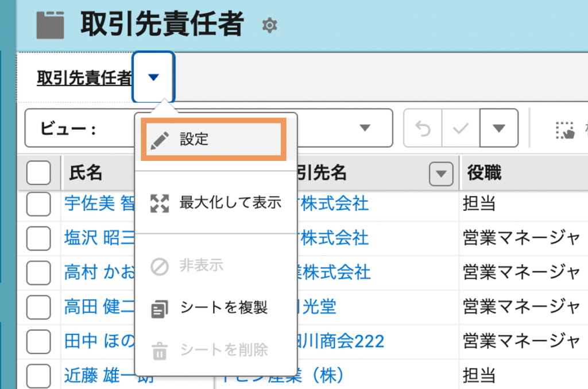
Task: Expand the ビュー selector dropdown
Action: (364, 128)
